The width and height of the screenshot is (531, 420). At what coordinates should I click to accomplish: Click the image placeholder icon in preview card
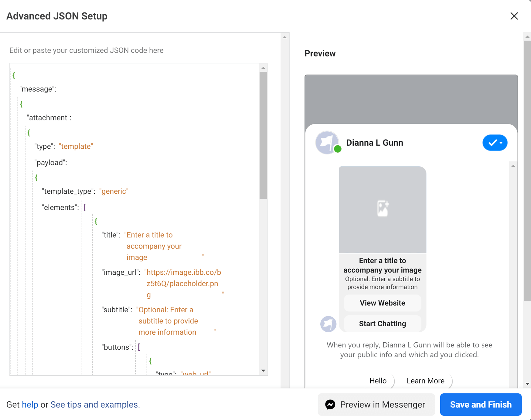382,209
